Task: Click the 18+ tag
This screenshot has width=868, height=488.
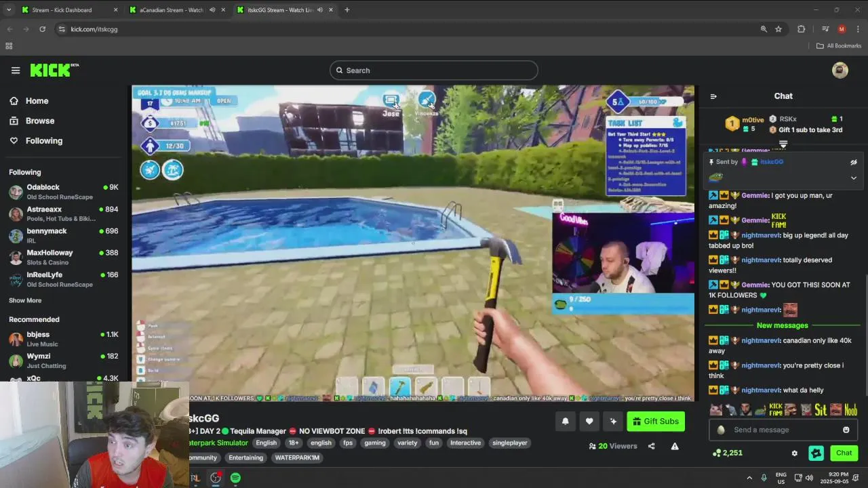Action: pyautogui.click(x=294, y=443)
